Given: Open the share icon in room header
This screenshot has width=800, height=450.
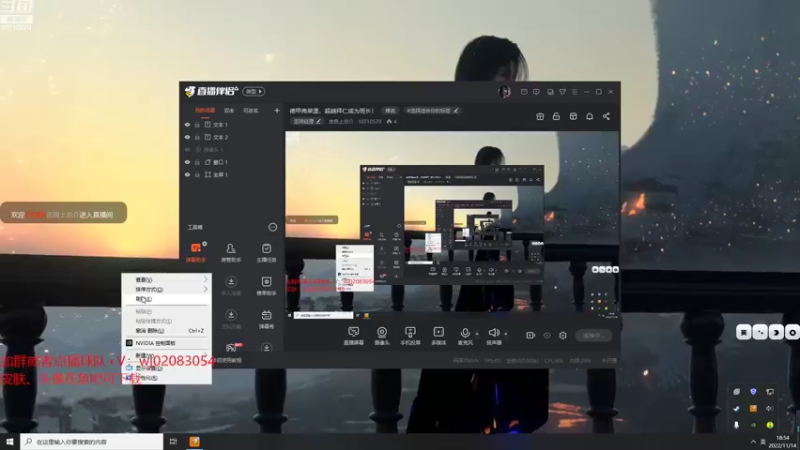Looking at the screenshot, I should 606,116.
